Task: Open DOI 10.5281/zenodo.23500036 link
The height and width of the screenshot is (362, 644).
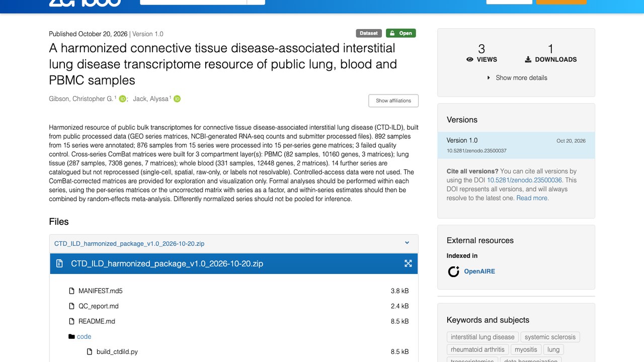Action: [x=525, y=180]
